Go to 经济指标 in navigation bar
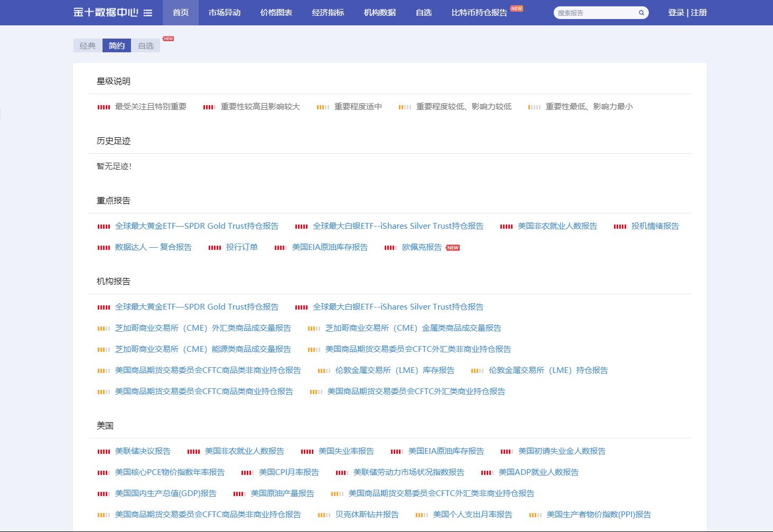Screen dimensions: 773x532 [328, 13]
